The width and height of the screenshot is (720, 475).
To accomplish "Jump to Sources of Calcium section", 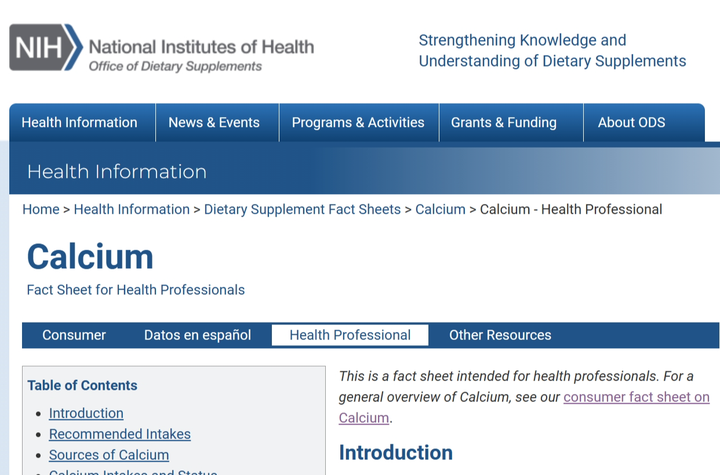I will point(109,455).
